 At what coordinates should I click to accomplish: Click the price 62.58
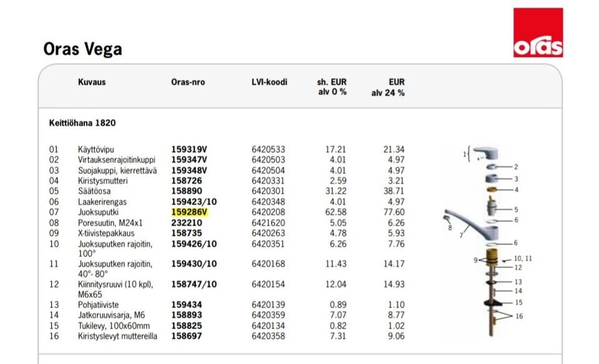tap(336, 212)
